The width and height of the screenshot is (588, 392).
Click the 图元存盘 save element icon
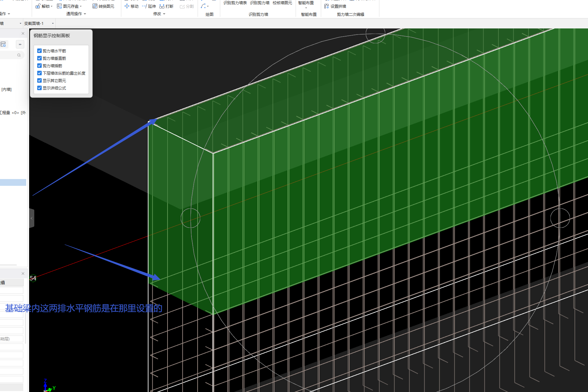click(x=59, y=6)
